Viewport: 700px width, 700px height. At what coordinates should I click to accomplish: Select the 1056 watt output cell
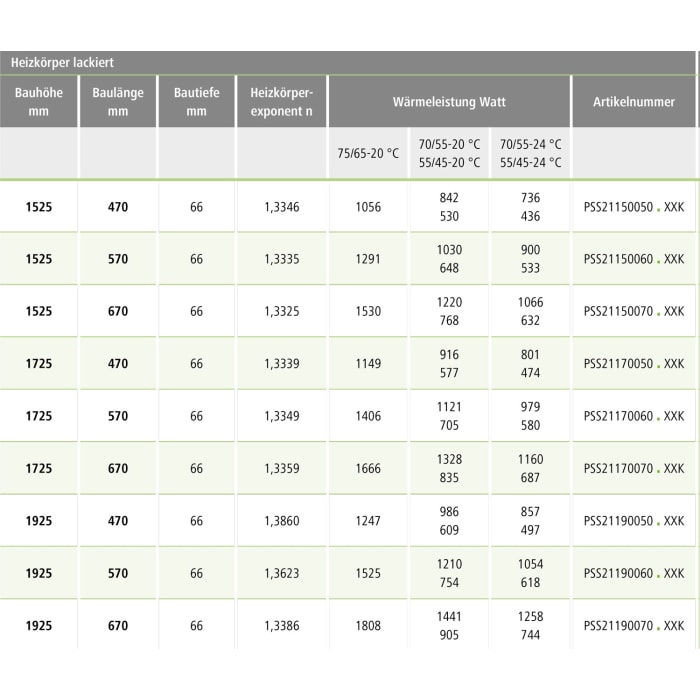pos(368,207)
